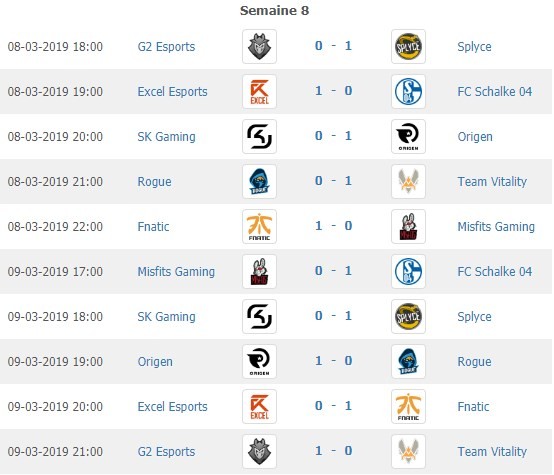This screenshot has height=475, width=554.
Task: Click Fnatic logo in 09-03 20:00 match
Action: (x=408, y=406)
